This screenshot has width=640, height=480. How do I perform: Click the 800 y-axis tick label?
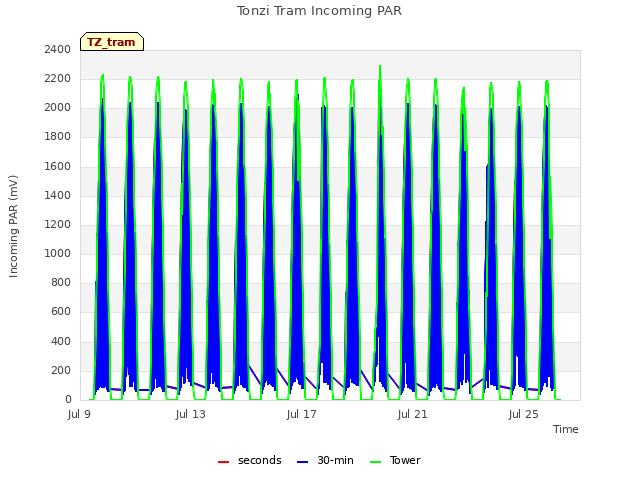[x=61, y=282]
